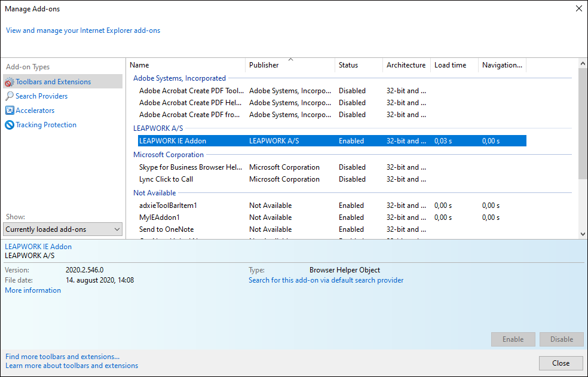588x377 pixels.
Task: Click the Disable button
Action: point(561,339)
